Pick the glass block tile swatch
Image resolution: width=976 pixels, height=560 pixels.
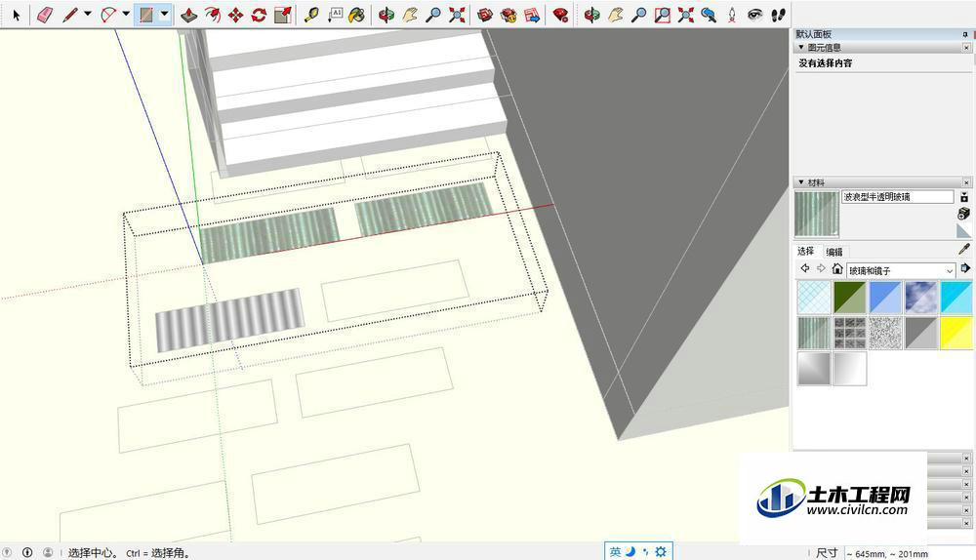[850, 333]
